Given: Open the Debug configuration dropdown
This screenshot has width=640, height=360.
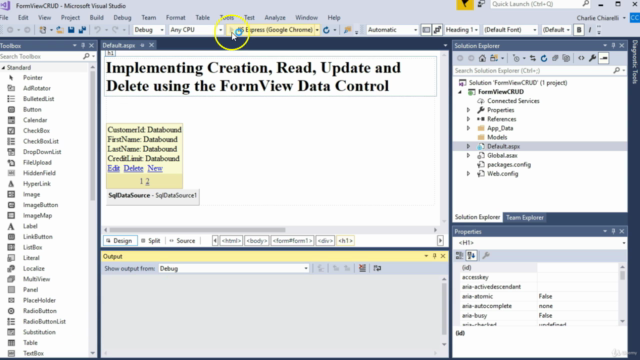Looking at the screenshot, I should coord(149,30).
